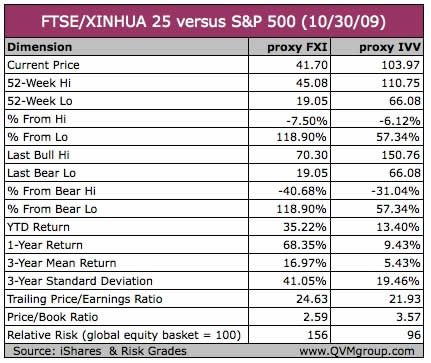Click the FXI Trailing P/E ratio 24.63
Screen dimensions: 431x363
pyautogui.click(x=312, y=299)
